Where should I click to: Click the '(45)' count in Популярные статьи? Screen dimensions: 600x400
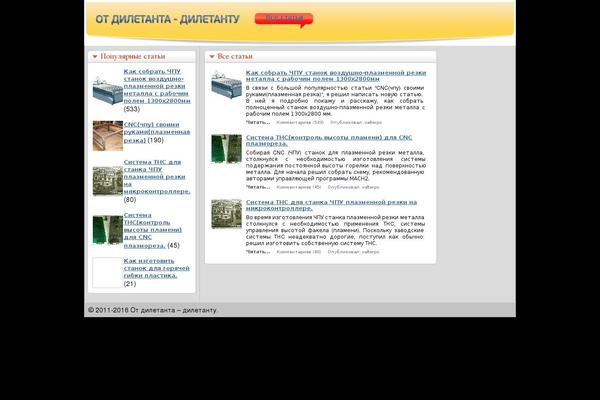coord(173,245)
